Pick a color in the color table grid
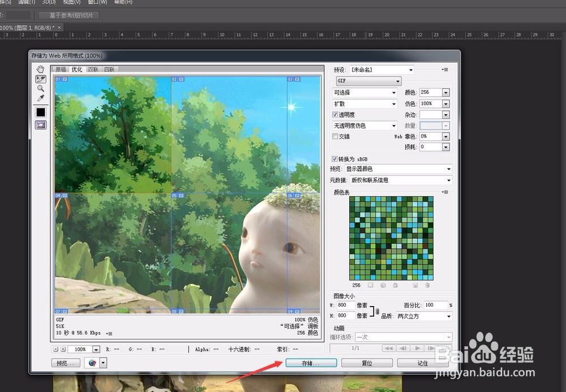The height and width of the screenshot is (392, 566). [x=391, y=238]
